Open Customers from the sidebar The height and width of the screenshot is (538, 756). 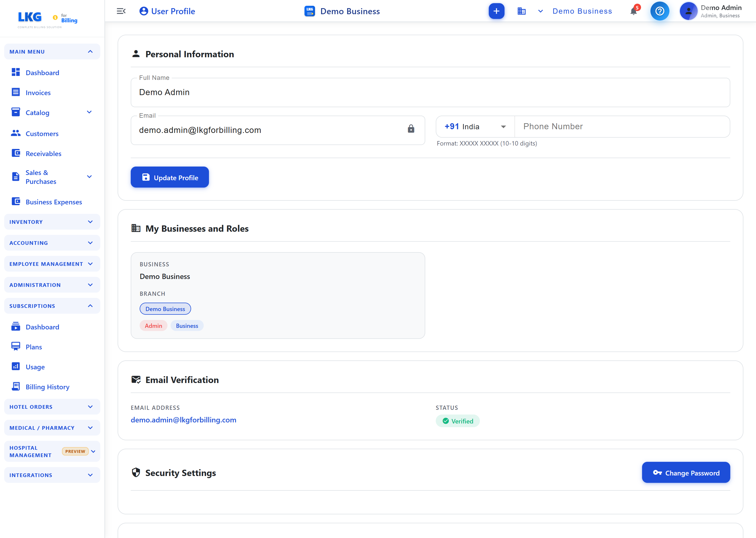click(x=52, y=133)
